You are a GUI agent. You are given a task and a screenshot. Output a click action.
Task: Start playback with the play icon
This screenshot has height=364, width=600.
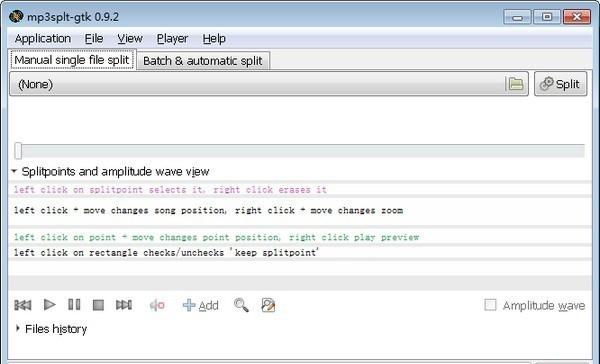pos(50,305)
